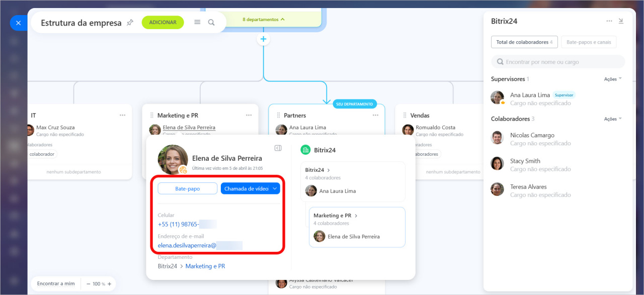The width and height of the screenshot is (644, 295).
Task: Open Ações dropdown for Supervisores
Action: pyautogui.click(x=613, y=79)
